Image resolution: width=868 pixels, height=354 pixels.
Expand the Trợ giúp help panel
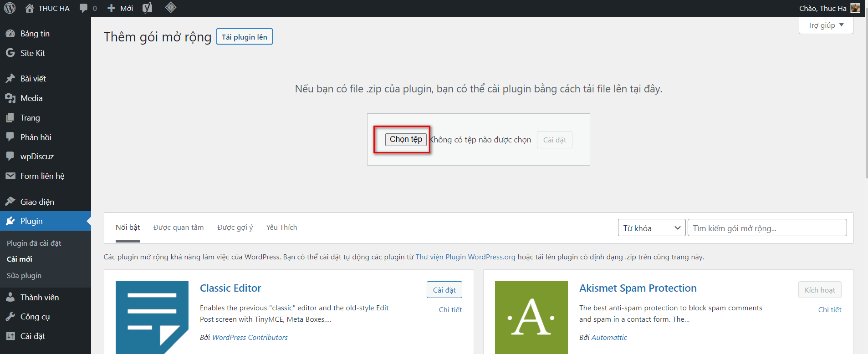pos(825,25)
